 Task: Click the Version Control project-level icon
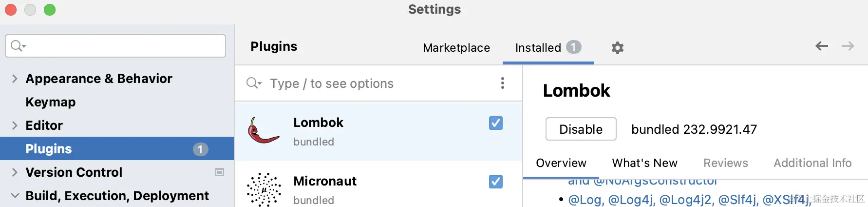tap(220, 172)
